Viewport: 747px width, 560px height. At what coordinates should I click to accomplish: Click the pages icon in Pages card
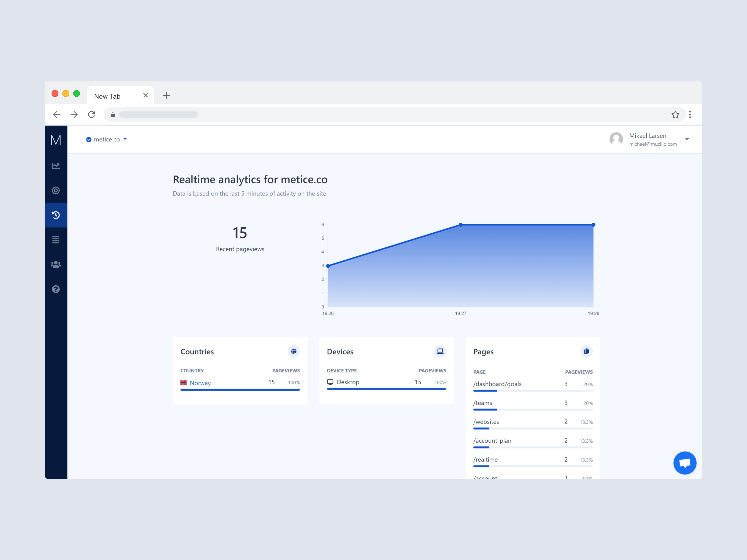tap(586, 351)
